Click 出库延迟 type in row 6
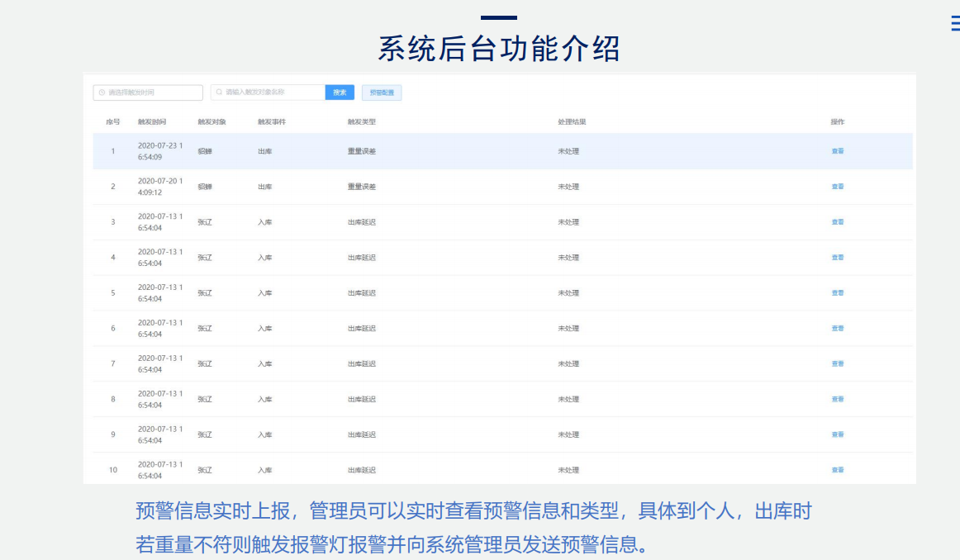Screen dimensions: 960x560 [x=362, y=329]
